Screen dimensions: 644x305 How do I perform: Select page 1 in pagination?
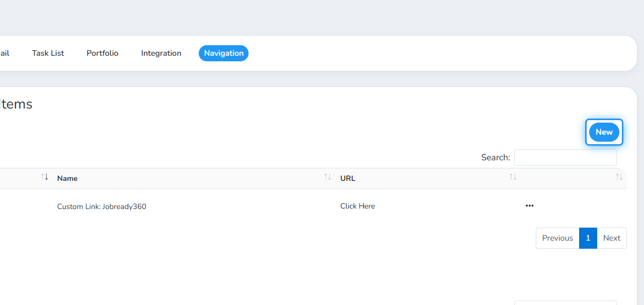coord(588,238)
